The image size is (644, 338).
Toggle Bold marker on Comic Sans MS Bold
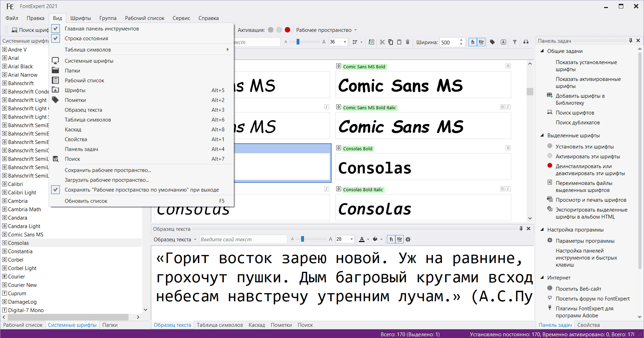click(x=508, y=66)
